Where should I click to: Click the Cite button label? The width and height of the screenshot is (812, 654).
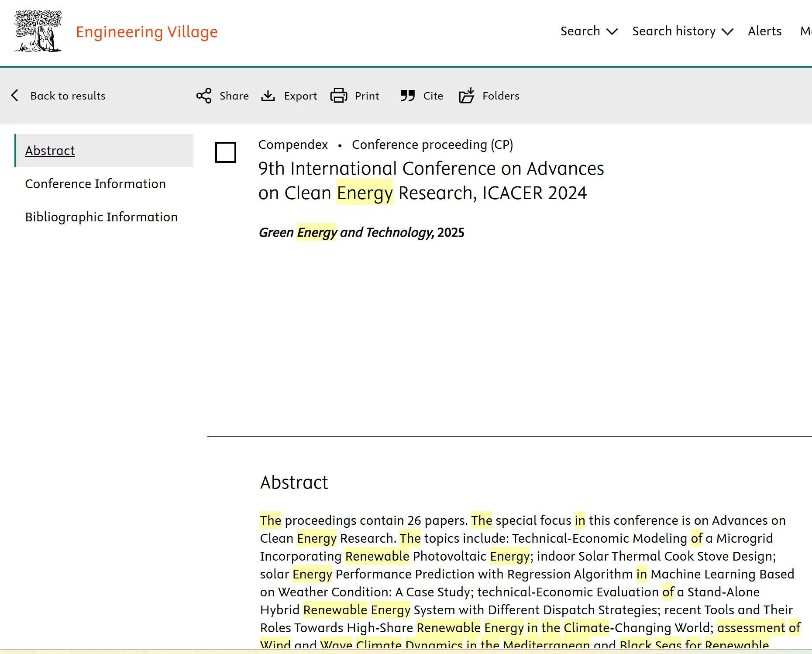tap(433, 96)
